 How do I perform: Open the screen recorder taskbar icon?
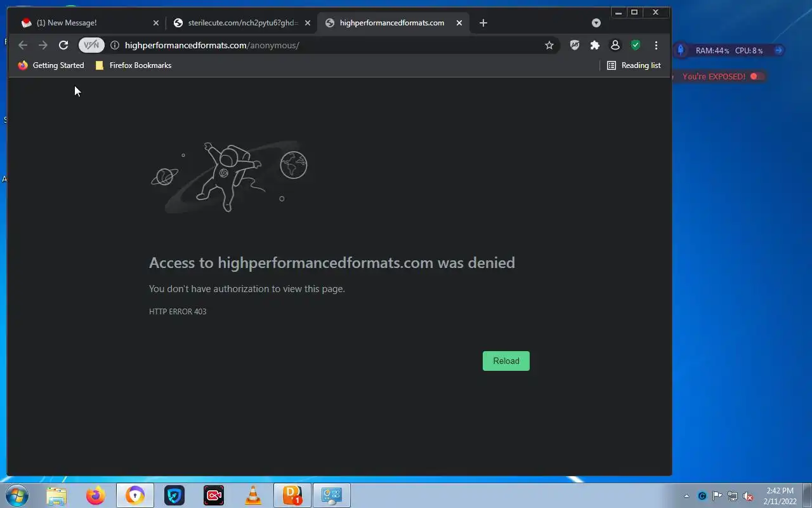tap(214, 495)
